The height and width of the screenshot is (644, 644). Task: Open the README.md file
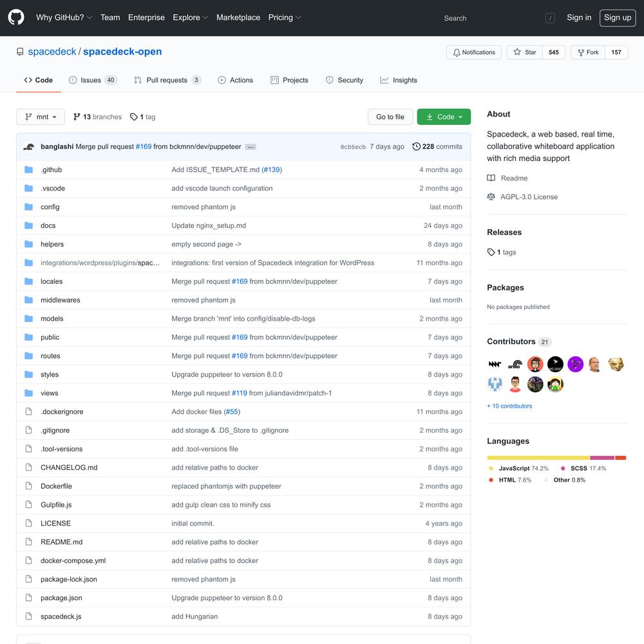pos(62,542)
